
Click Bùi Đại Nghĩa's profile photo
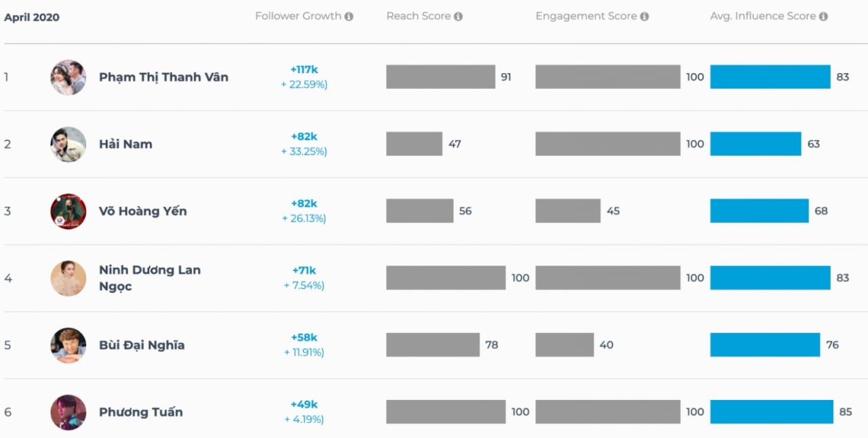[x=68, y=345]
